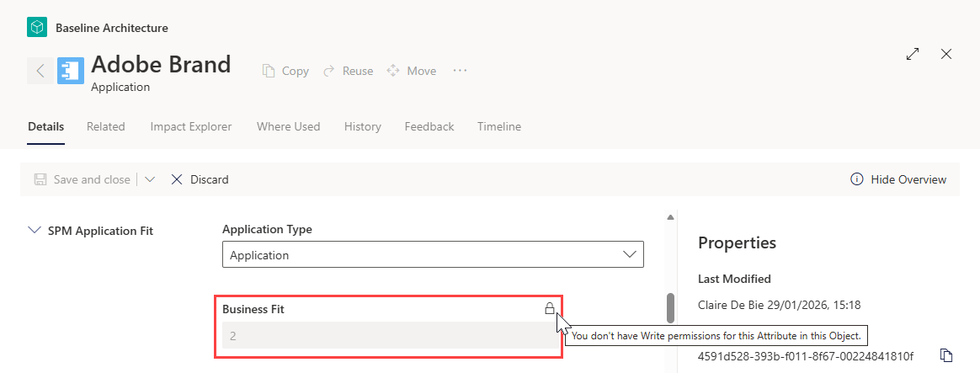Open the Related tab
Screen dimensions: 980x373
105,127
